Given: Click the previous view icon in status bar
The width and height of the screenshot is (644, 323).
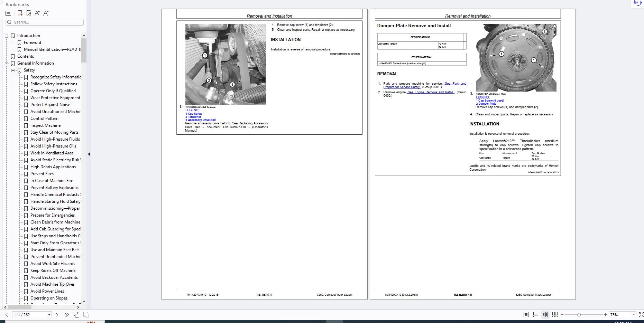Looking at the screenshot, I should [x=76, y=315].
